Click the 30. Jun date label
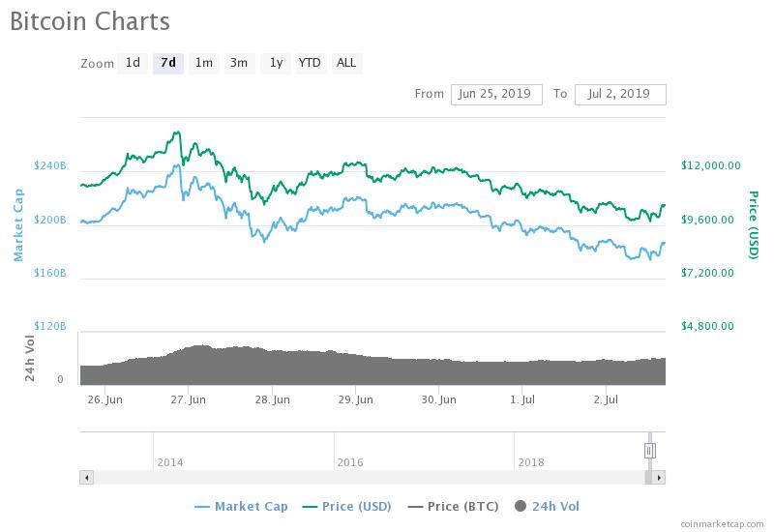This screenshot has height=532, width=774. pyautogui.click(x=439, y=399)
